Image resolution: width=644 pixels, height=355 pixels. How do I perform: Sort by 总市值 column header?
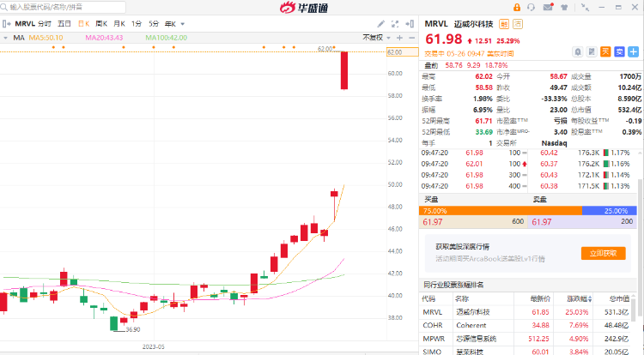[619, 299]
